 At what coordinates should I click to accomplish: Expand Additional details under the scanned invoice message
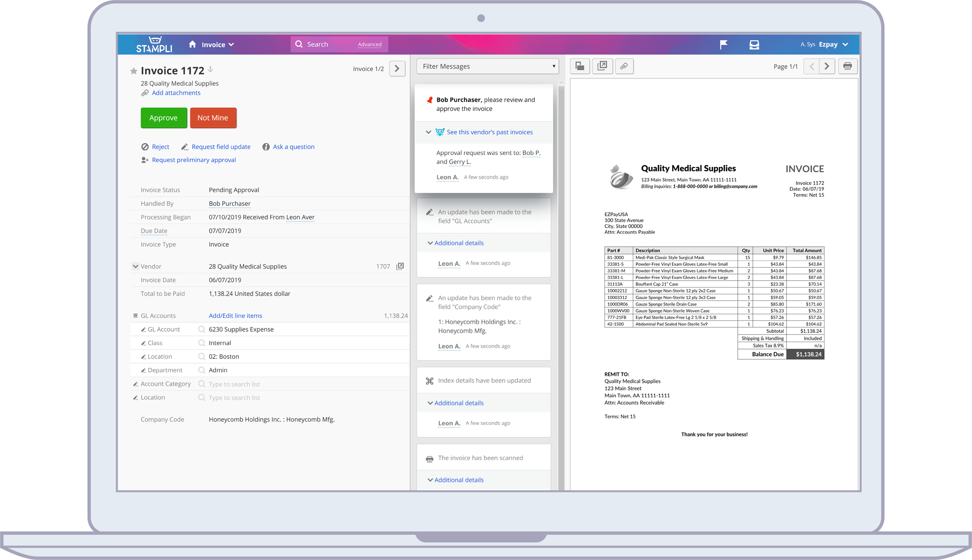coord(458,480)
